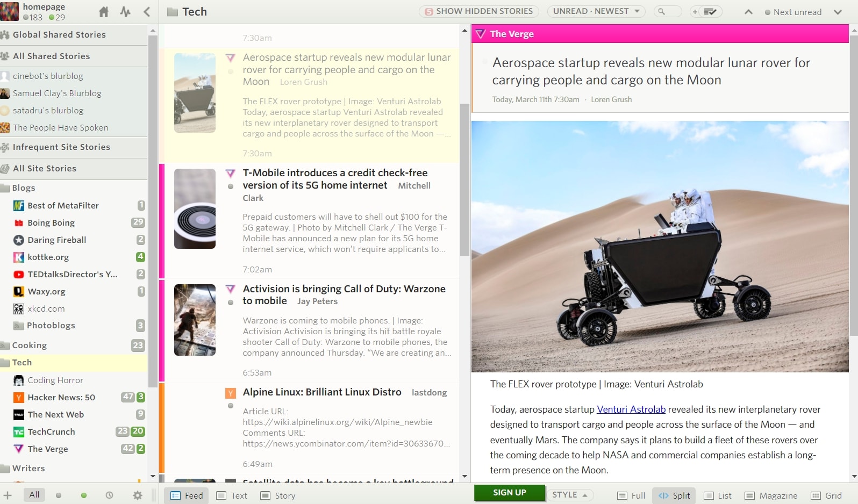This screenshot has width=858, height=504.
Task: Click the mark all as read icon
Action: (x=710, y=11)
